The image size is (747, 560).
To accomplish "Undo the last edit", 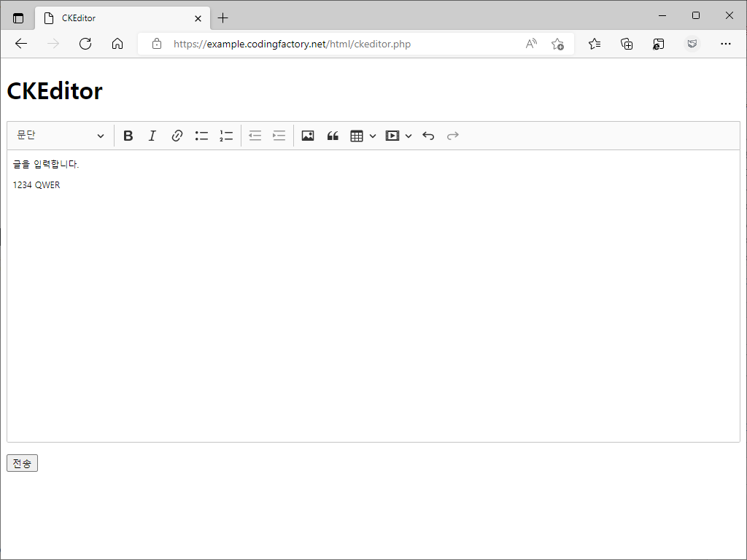I will tap(428, 136).
